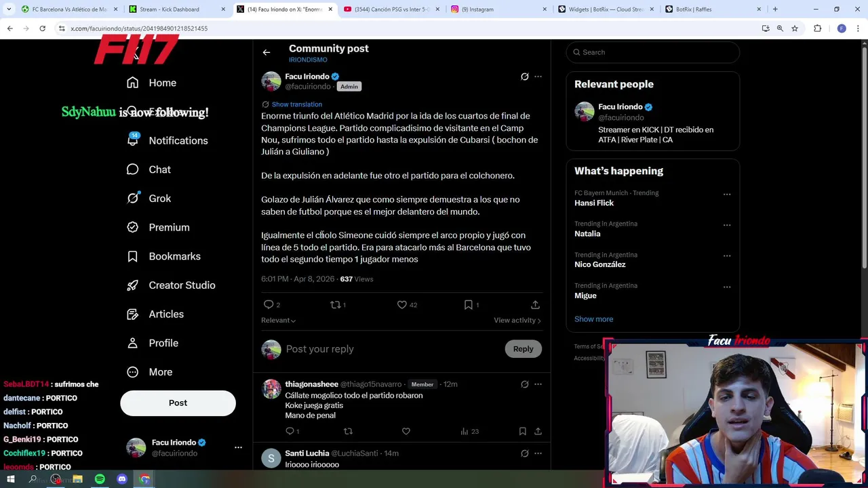Open the Windows Start menu
This screenshot has width=868, height=488.
(11, 479)
